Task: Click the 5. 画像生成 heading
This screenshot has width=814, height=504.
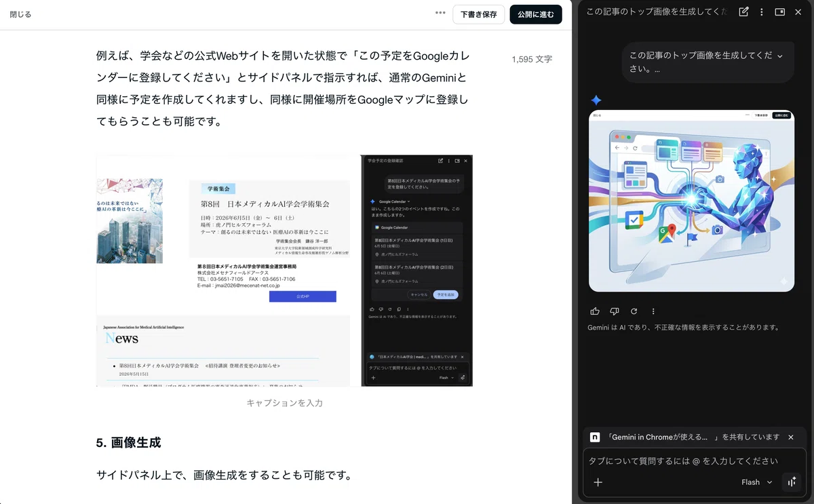Action: (128, 443)
